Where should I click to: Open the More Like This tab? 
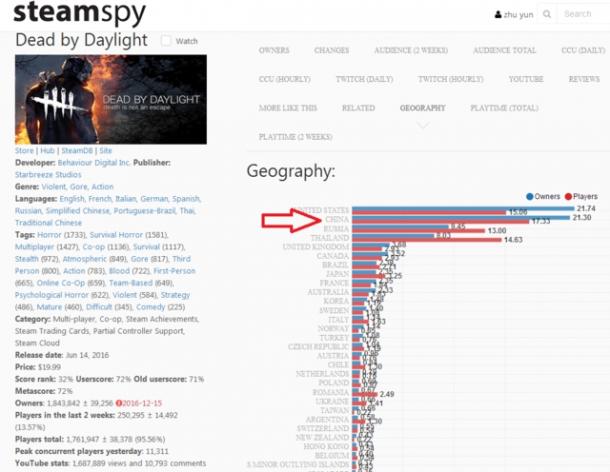coord(288,108)
